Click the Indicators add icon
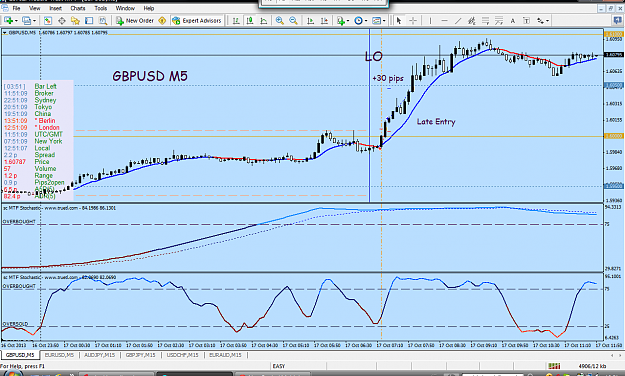 click(340, 20)
